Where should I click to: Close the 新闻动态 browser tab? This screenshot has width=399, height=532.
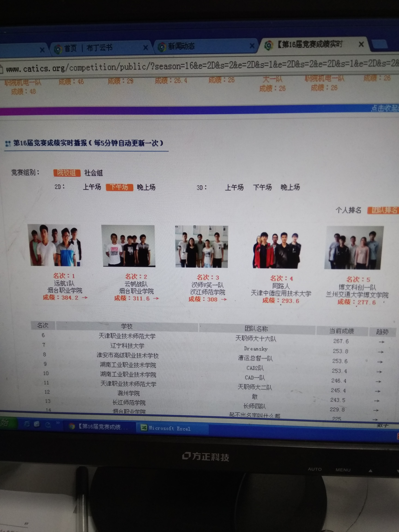[x=252, y=46]
